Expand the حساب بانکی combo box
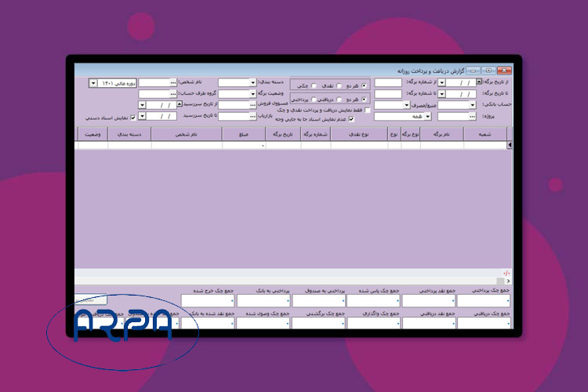This screenshot has height=392, width=588. click(x=473, y=105)
